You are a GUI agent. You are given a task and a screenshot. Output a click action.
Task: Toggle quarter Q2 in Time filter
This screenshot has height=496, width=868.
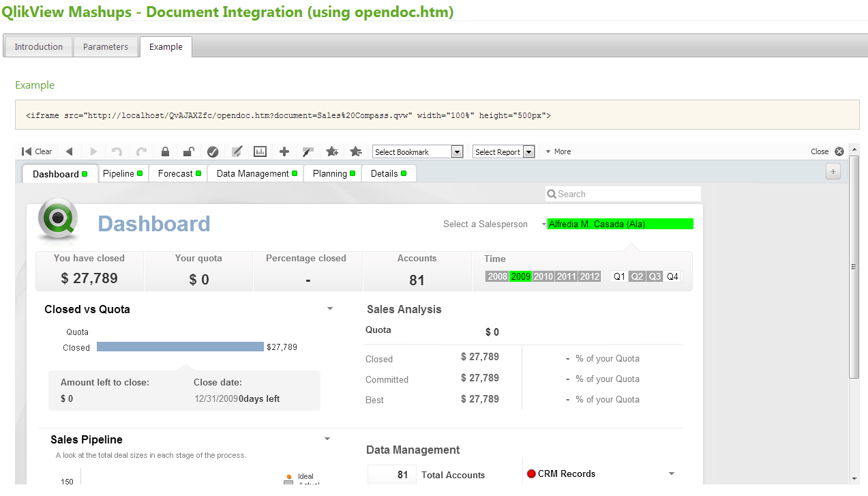tap(637, 276)
